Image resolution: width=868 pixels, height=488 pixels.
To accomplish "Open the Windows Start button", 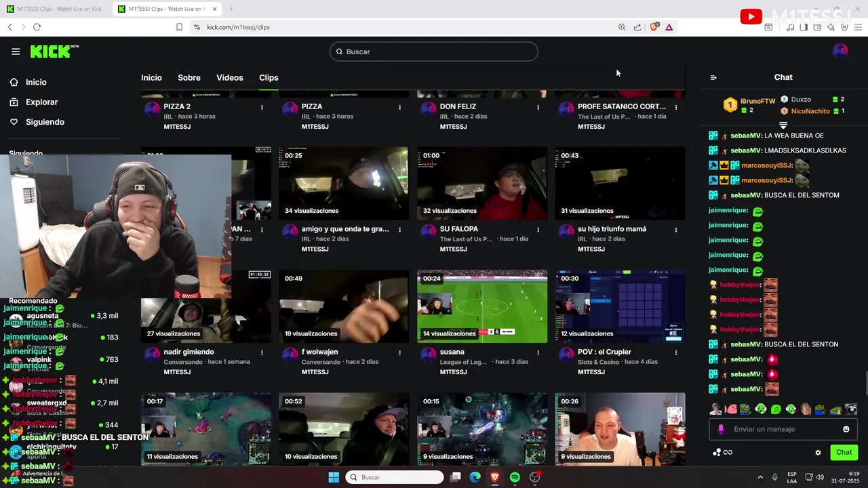I will (x=334, y=477).
